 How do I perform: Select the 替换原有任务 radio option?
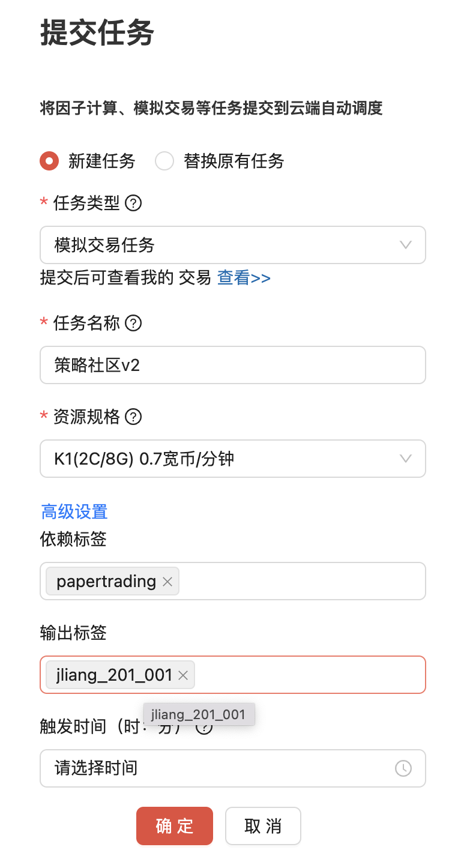click(164, 161)
